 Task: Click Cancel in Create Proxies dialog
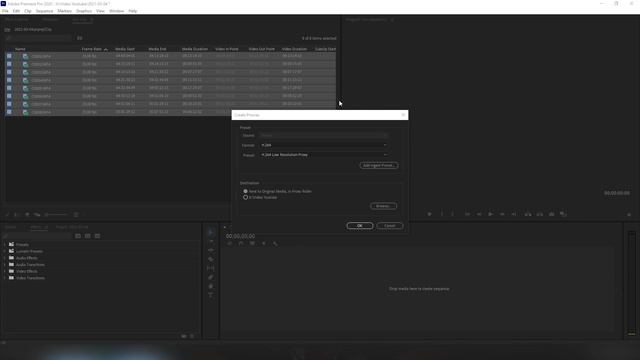(x=390, y=226)
